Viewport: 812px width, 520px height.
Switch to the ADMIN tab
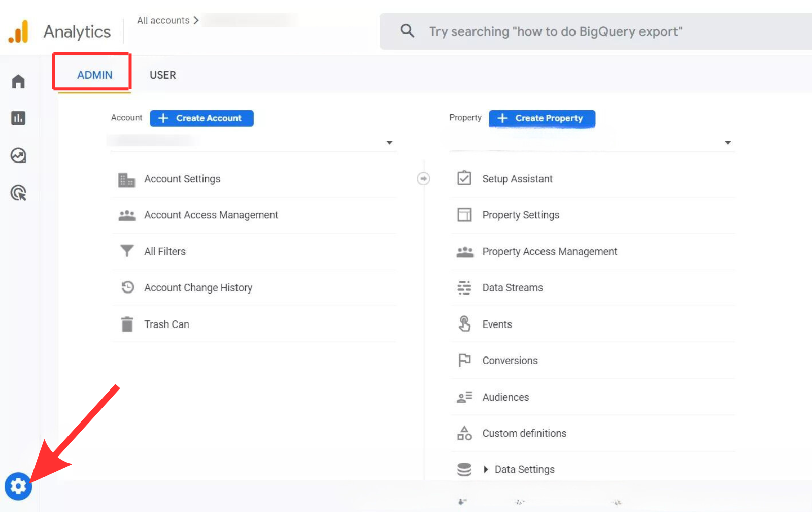(94, 75)
